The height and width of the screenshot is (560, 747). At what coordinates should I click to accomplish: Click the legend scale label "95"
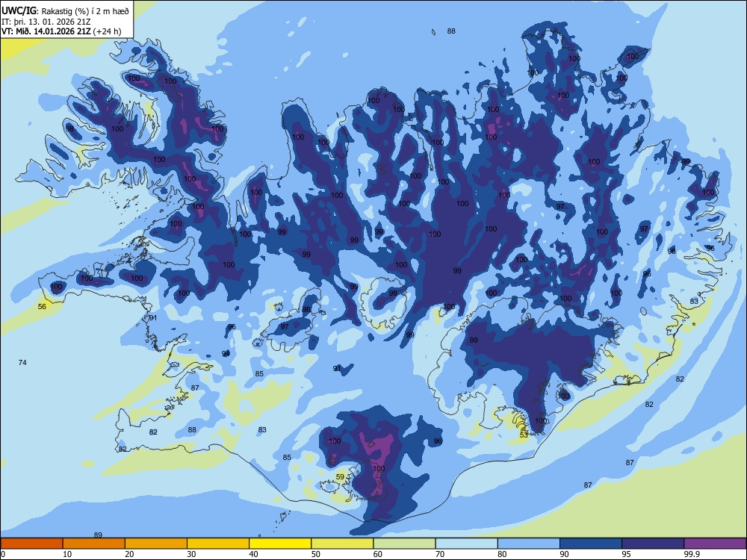pos(627,554)
